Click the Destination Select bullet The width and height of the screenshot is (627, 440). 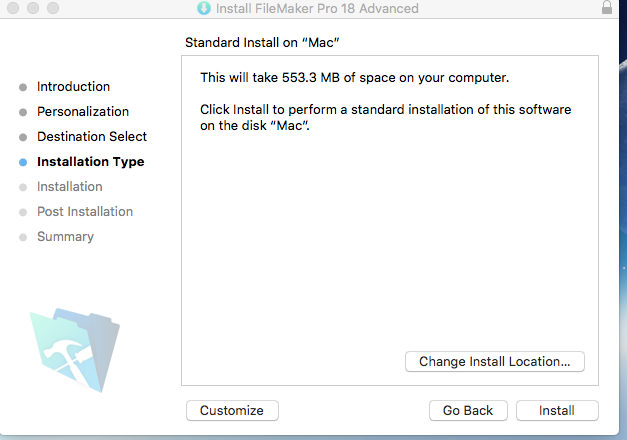point(23,138)
